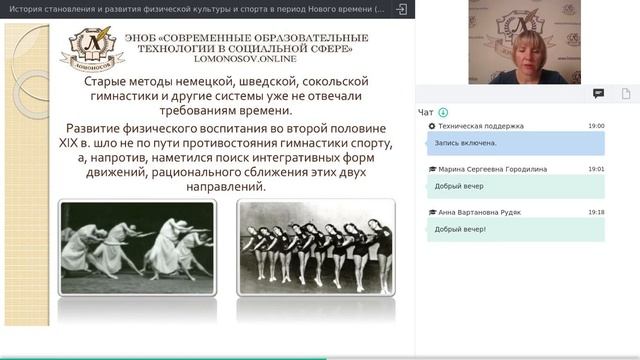This screenshot has height=360, width=640.
Task: Click the LOMONOSOV.ONLINE text on slide
Action: [x=245, y=59]
